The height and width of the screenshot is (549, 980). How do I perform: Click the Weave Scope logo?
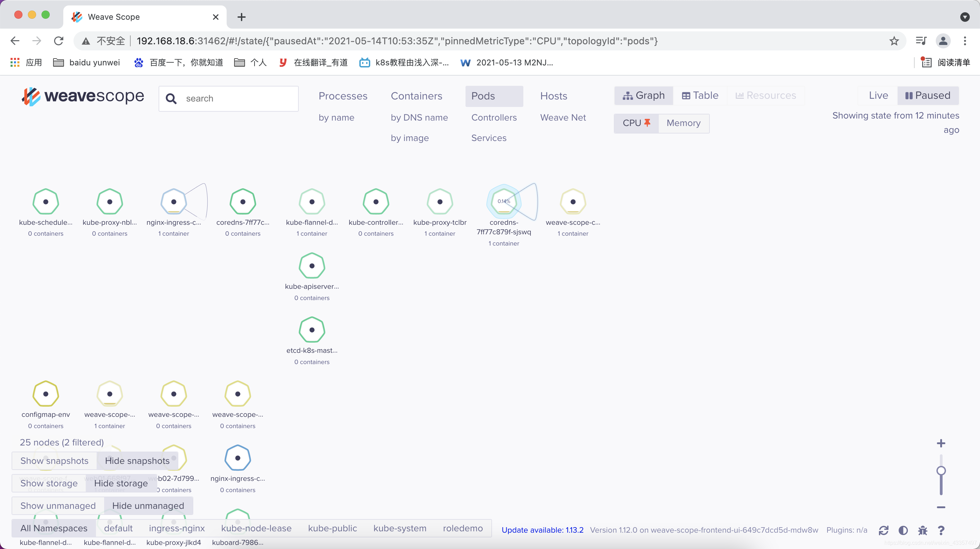tap(83, 96)
